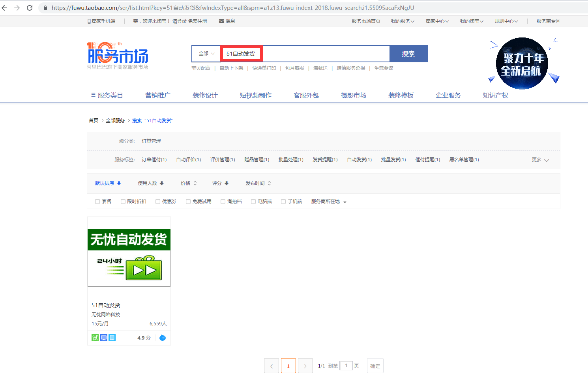The image size is (588, 379).
Task: Open the 规则中心 dropdown
Action: [506, 21]
